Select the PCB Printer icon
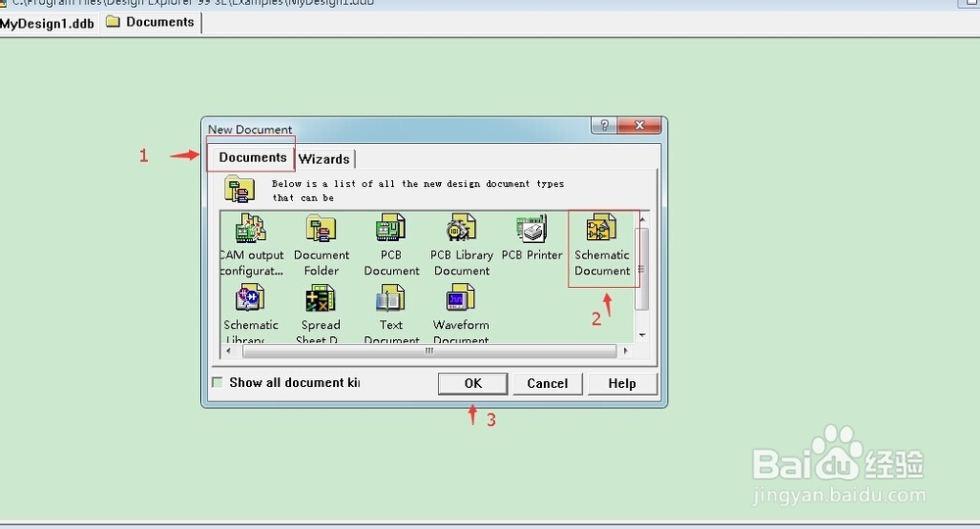Viewport: 980px width, 529px height. pyautogui.click(x=532, y=228)
